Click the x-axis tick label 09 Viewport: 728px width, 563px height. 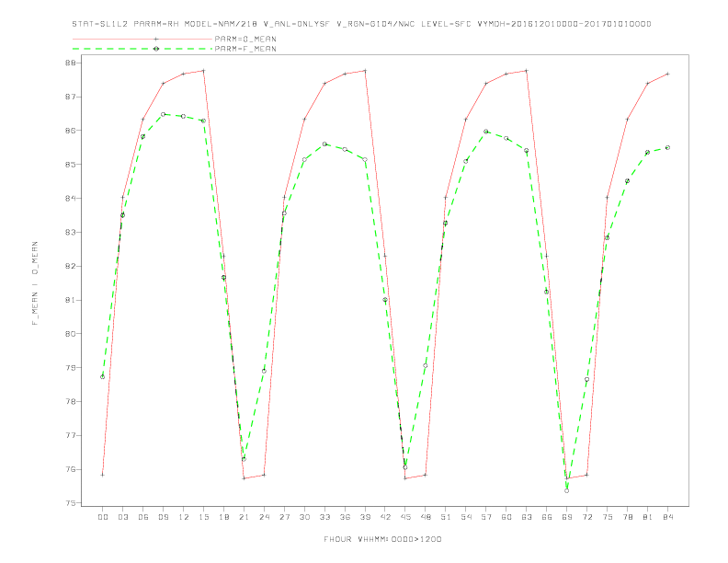163,517
